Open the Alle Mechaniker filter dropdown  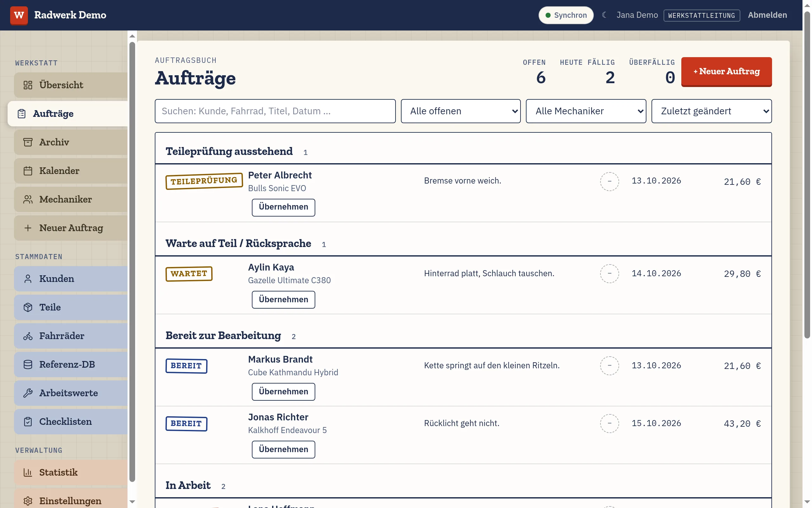pos(586,111)
